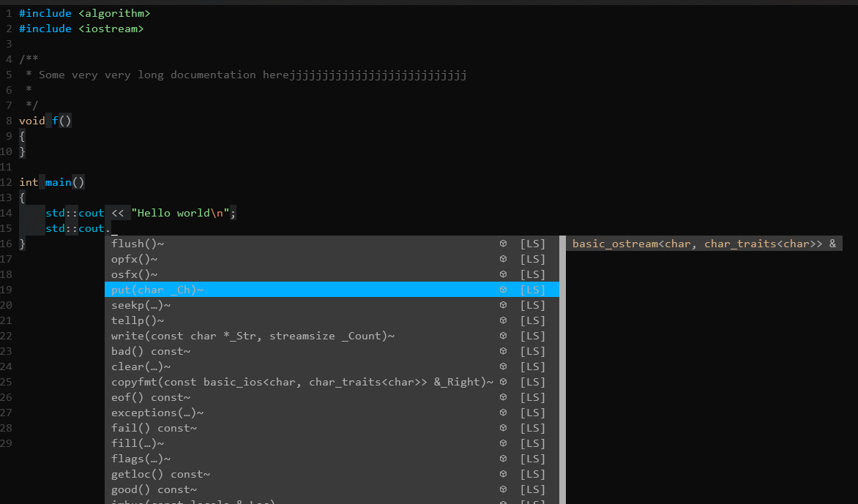Pick flags(…) from autocomplete list
The width and height of the screenshot is (858, 504).
(x=141, y=459)
